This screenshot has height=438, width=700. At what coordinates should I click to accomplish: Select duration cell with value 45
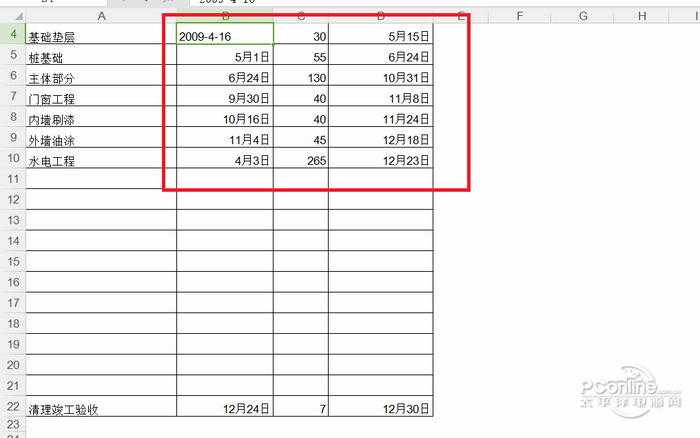click(301, 137)
